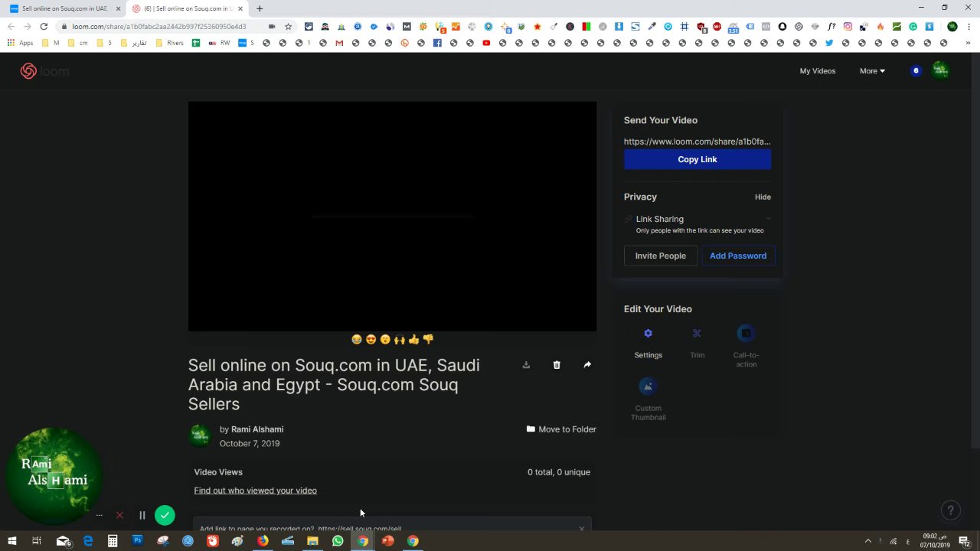Image resolution: width=980 pixels, height=551 pixels.
Task: Click the video title text
Action: tap(334, 384)
